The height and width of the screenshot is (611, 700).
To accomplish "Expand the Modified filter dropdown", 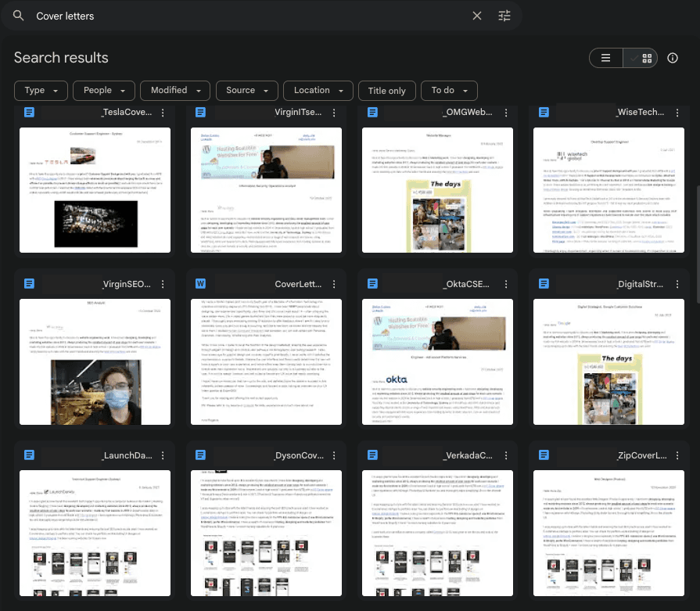I will (x=175, y=91).
